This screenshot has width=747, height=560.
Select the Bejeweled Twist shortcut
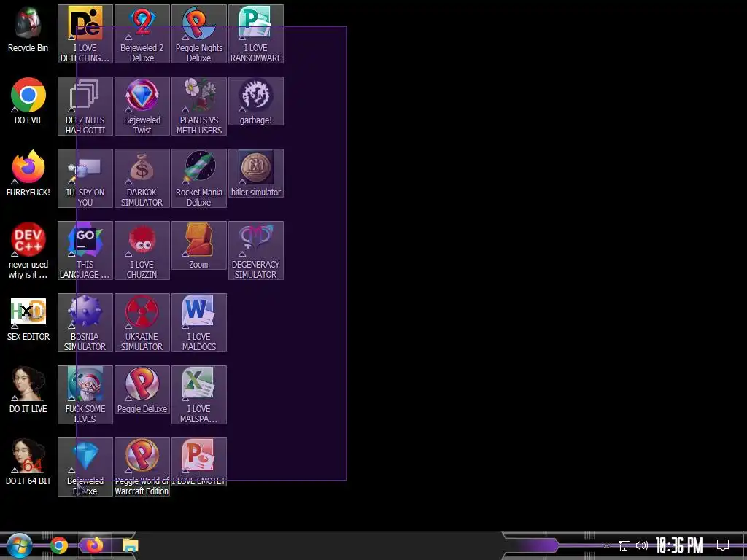click(x=142, y=106)
